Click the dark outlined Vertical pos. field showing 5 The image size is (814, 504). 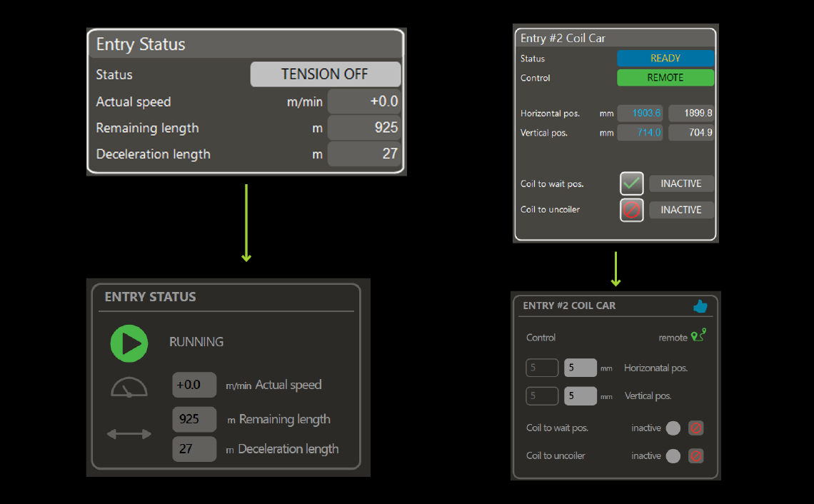coord(542,396)
